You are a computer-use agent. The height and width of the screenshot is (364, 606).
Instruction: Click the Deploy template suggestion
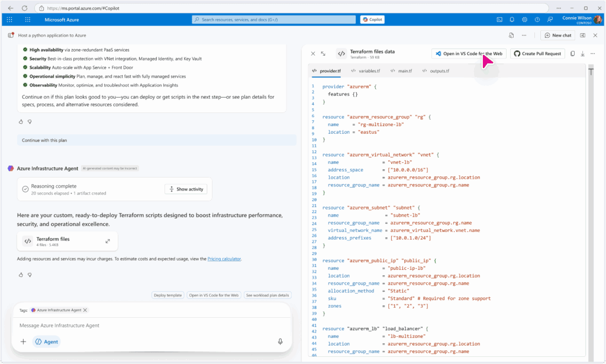coord(167,295)
